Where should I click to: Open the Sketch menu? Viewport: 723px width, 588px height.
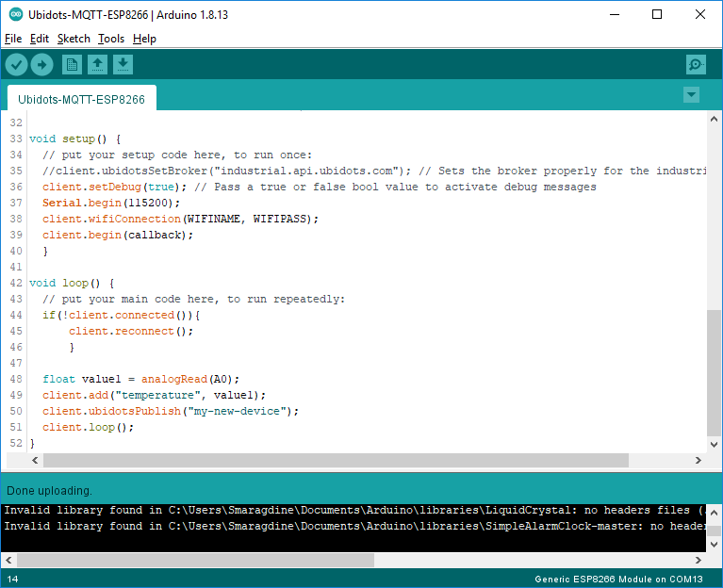click(74, 39)
